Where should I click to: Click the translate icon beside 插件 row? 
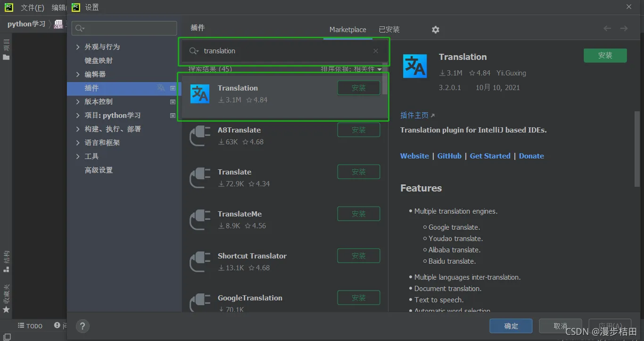tap(161, 88)
